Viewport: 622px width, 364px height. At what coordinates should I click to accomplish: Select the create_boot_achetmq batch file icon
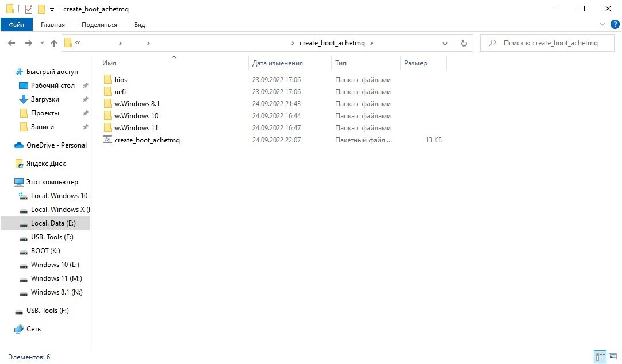(x=107, y=140)
